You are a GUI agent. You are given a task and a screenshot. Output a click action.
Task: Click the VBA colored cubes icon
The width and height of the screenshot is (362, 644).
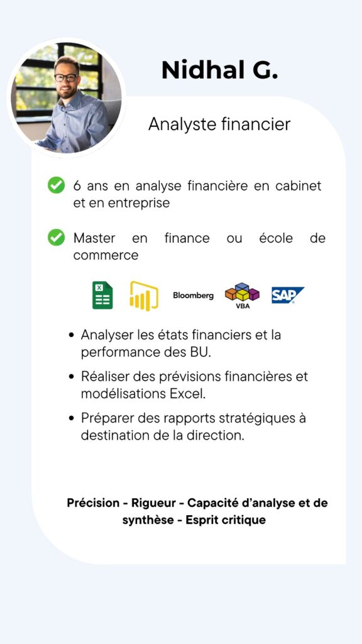tap(243, 296)
